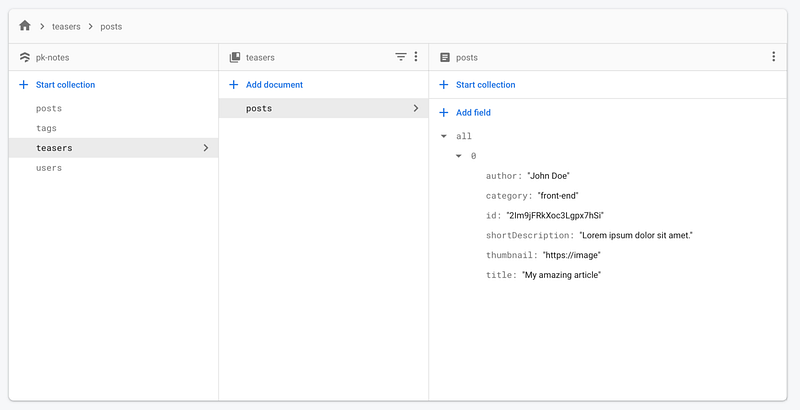The height and width of the screenshot is (410, 800).
Task: Select posts document in teasers column
Action: pyautogui.click(x=323, y=108)
